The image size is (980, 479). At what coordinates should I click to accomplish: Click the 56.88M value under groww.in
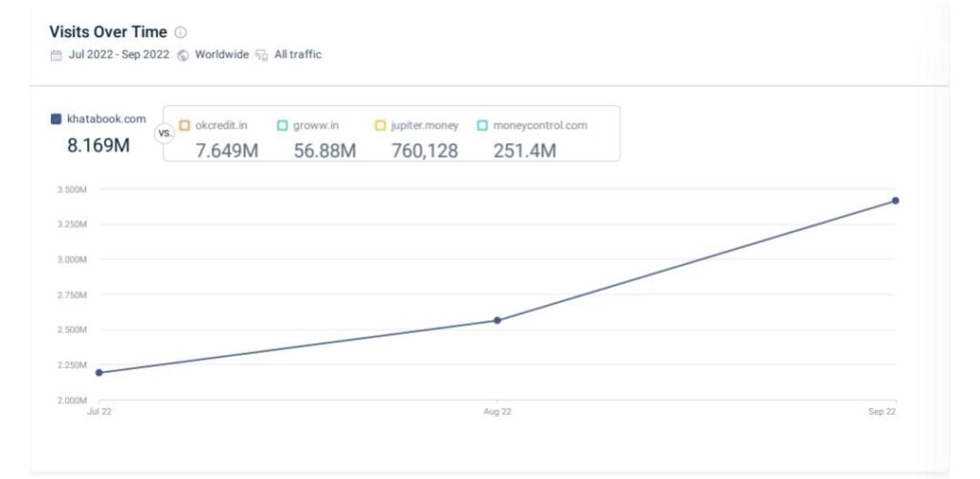point(325,150)
